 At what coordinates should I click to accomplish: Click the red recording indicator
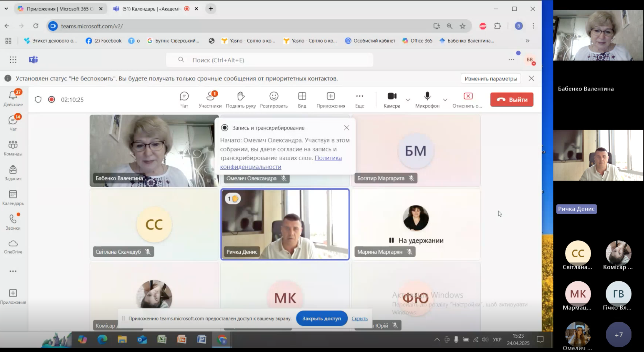51,99
